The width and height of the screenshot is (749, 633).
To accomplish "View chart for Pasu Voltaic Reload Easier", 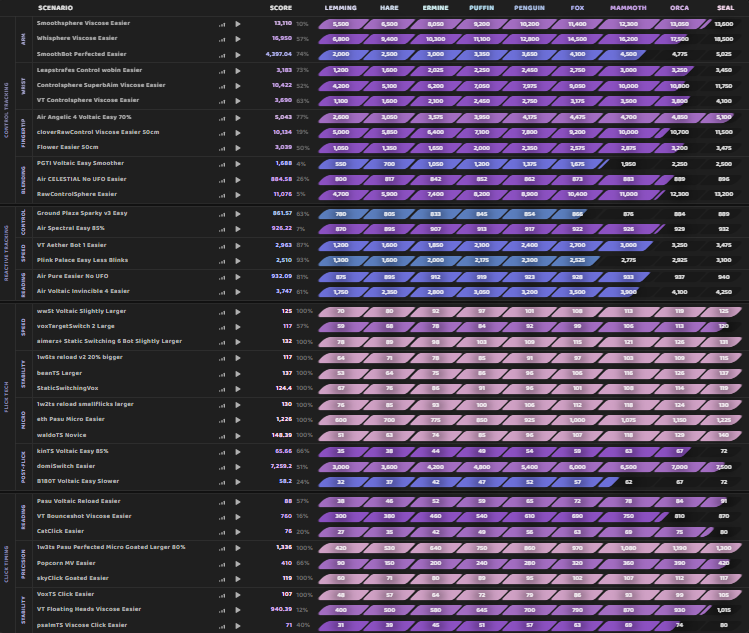I will click(x=222, y=503).
